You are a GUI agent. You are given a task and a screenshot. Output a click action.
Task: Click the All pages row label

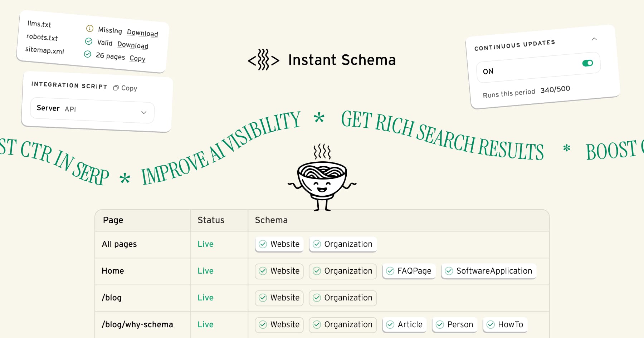pyautogui.click(x=119, y=244)
